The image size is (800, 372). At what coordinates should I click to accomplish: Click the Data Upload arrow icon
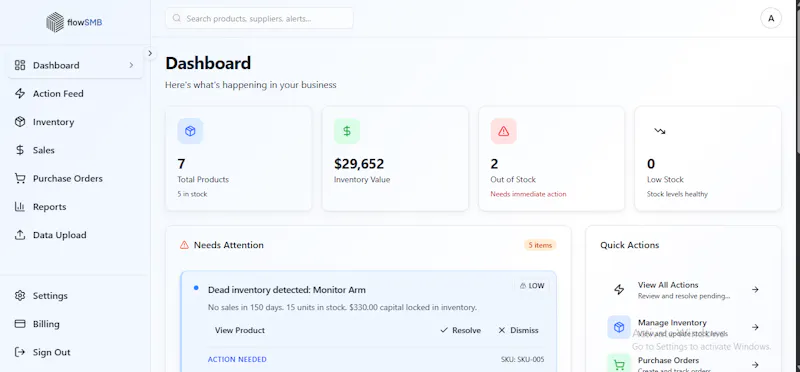click(20, 235)
